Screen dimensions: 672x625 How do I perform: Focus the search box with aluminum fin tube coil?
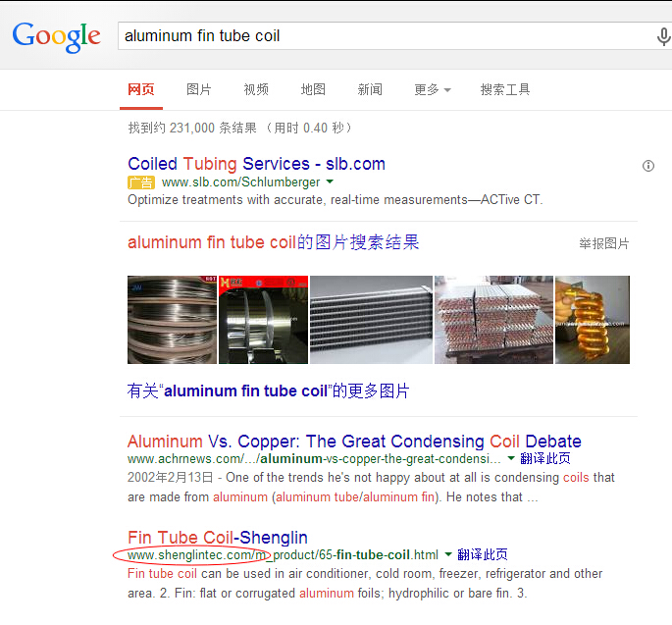386,36
